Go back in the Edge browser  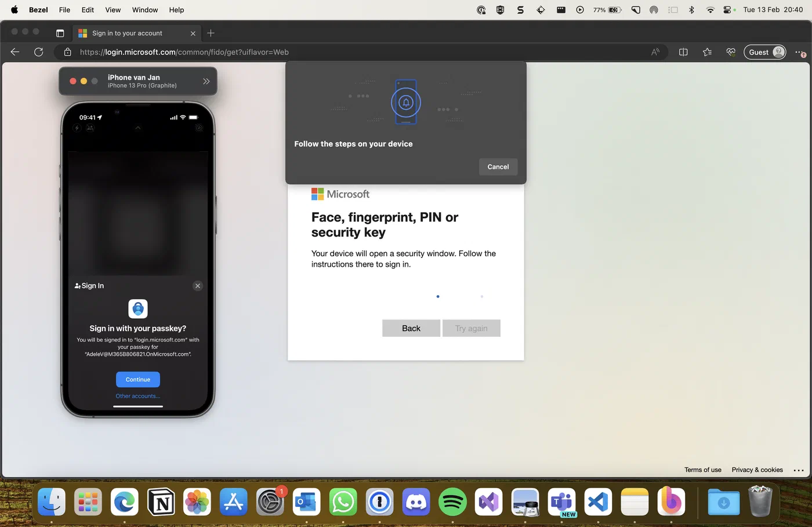(15, 52)
